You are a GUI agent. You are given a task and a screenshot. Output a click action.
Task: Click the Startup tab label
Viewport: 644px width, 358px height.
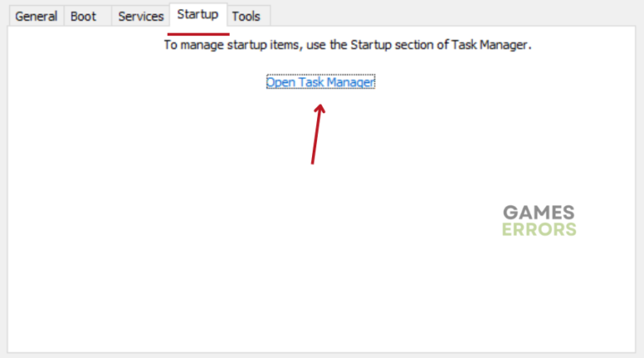tap(197, 14)
